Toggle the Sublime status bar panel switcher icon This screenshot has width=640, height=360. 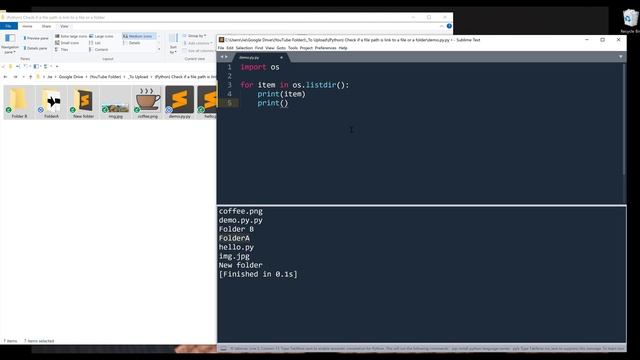223,349
